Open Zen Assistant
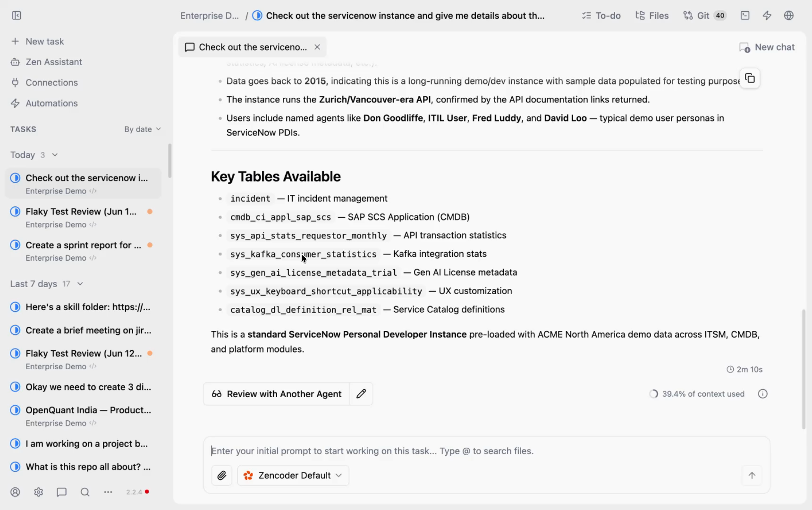This screenshot has width=812, height=510. 46,62
